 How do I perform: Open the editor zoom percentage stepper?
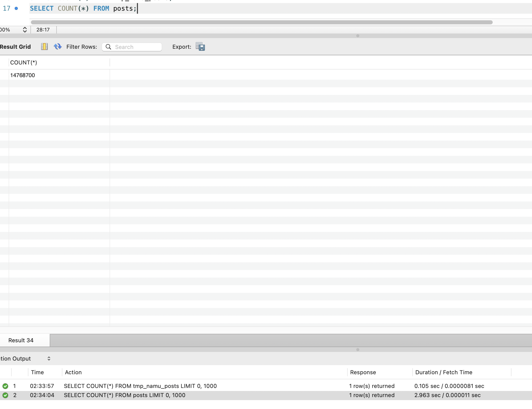point(25,30)
